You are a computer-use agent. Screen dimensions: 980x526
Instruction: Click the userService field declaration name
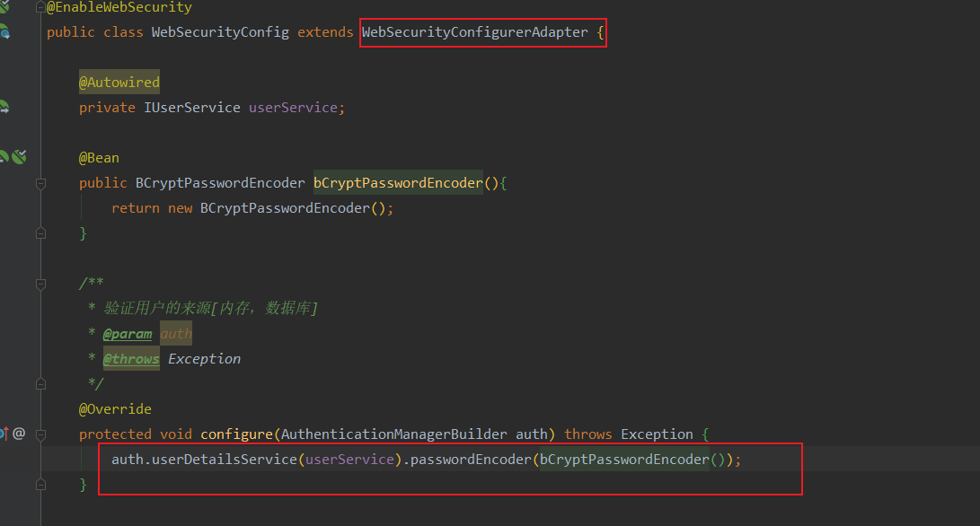[x=293, y=108]
